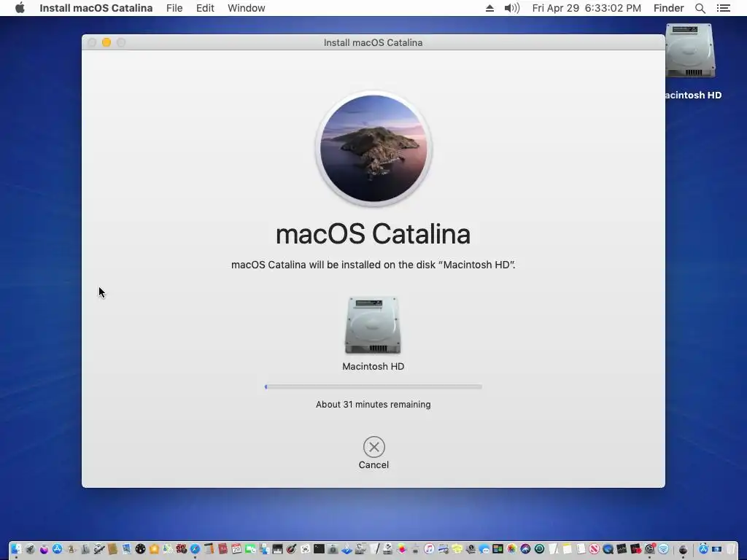Click the running macOS installer Dock icon
The height and width of the screenshot is (560, 747).
coord(683,549)
